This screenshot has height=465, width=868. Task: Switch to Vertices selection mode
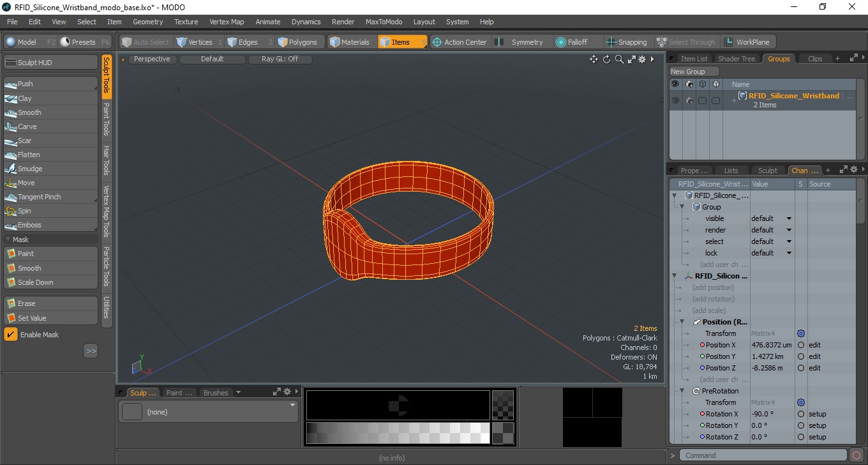pos(198,42)
